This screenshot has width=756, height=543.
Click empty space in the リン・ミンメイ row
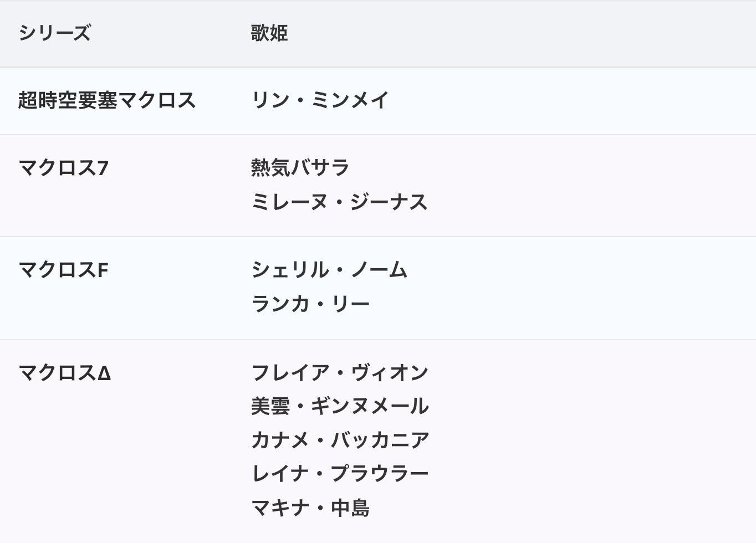click(x=571, y=100)
